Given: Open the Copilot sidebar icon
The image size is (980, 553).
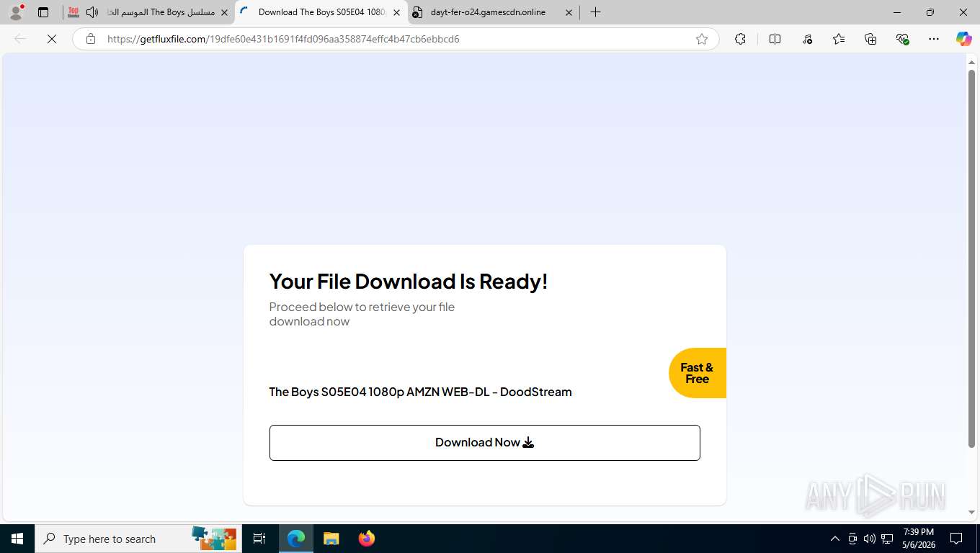Looking at the screenshot, I should tap(963, 39).
